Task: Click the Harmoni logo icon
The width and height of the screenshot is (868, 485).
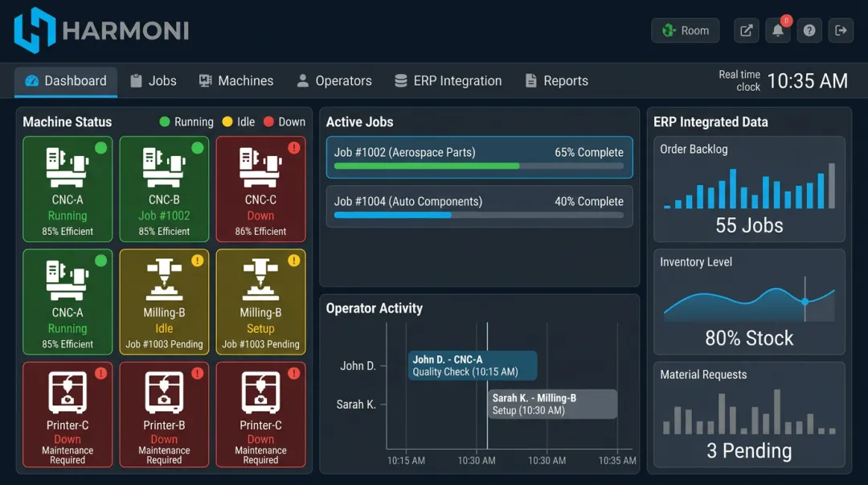Action: coord(35,31)
